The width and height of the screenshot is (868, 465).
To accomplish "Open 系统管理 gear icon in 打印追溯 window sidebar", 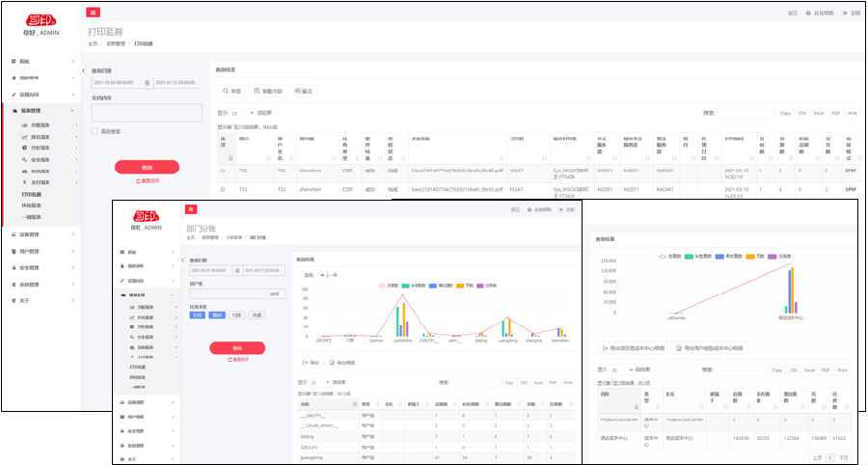I will [x=14, y=285].
